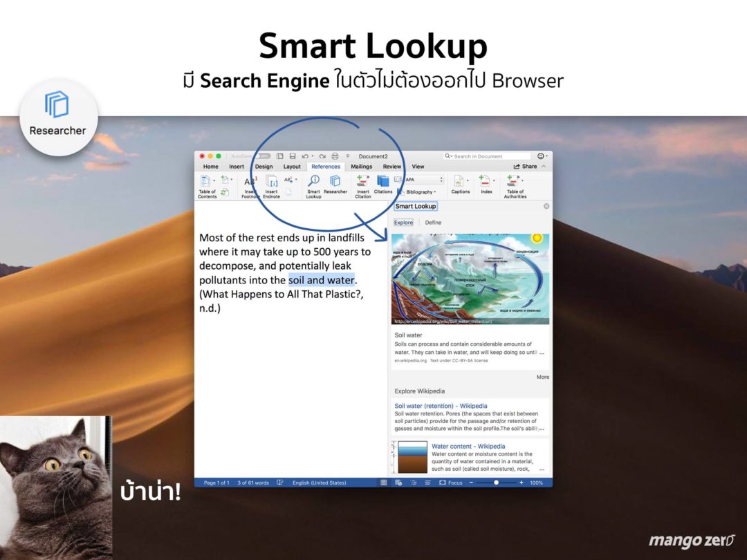747x560 pixels.
Task: Open the Citations pane icon
Action: tap(383, 182)
